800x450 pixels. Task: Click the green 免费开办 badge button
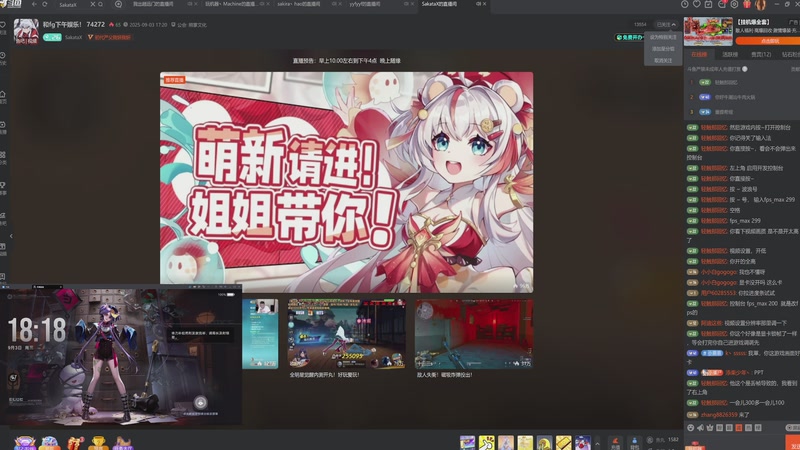tap(629, 37)
